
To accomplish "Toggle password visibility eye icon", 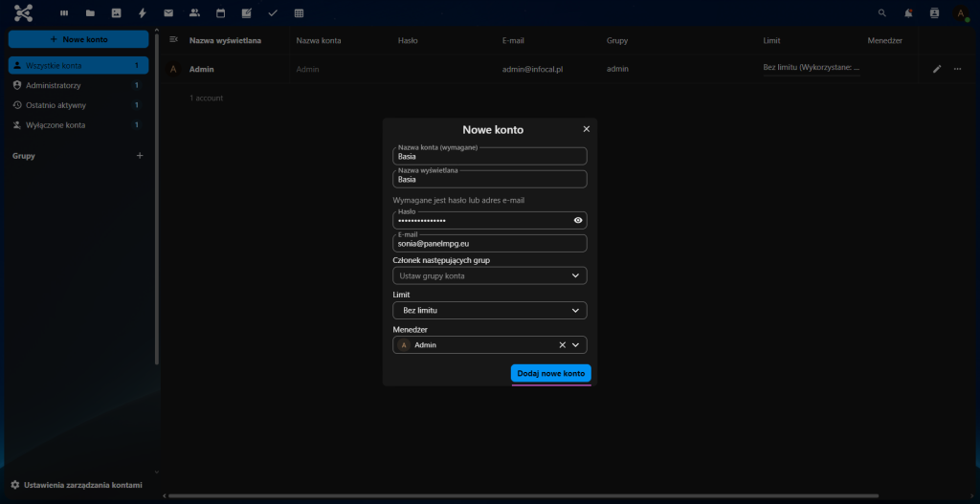I will point(578,220).
